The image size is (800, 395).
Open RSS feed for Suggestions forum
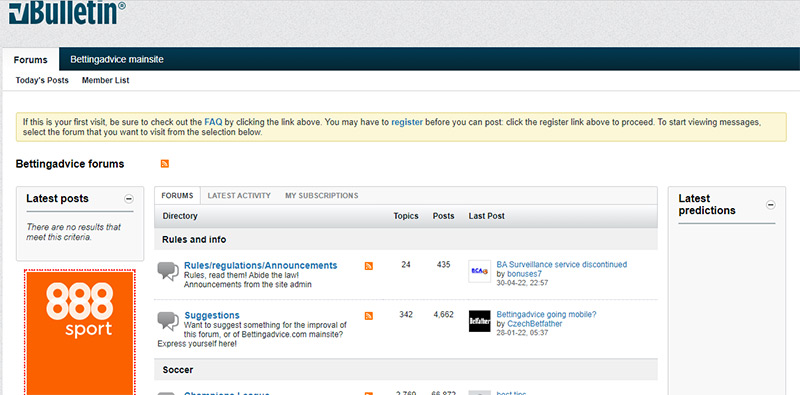point(369,316)
